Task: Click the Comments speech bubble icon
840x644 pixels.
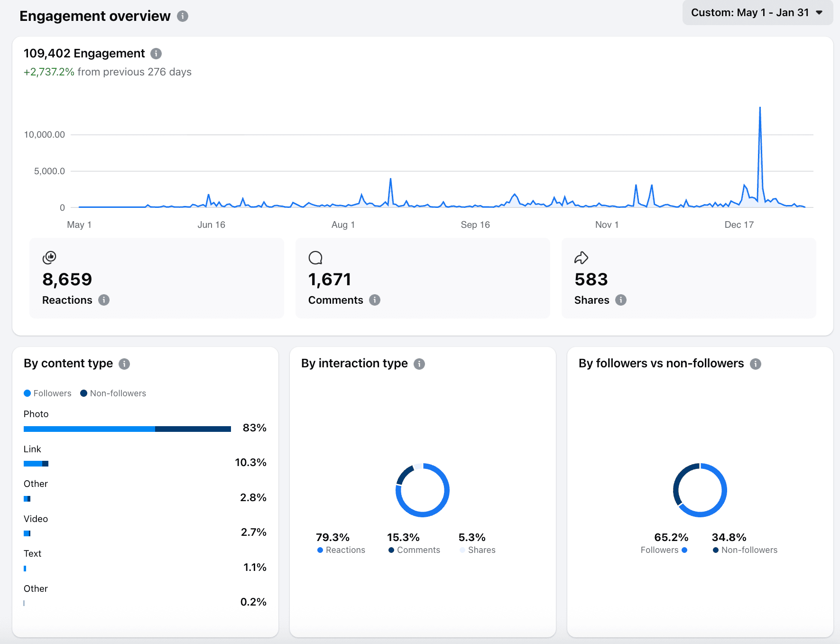Action: [315, 257]
